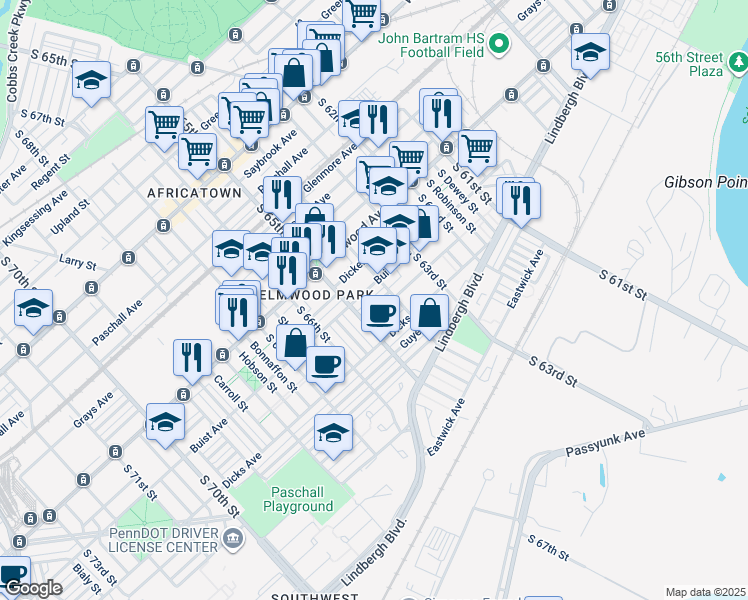748x600 pixels.
Task: Click the Gibson Point label
Action: pos(706,182)
